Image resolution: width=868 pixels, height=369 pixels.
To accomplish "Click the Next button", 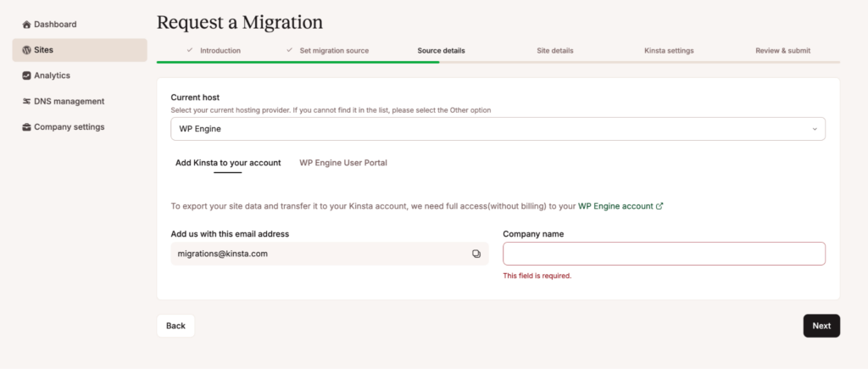I will click(821, 326).
